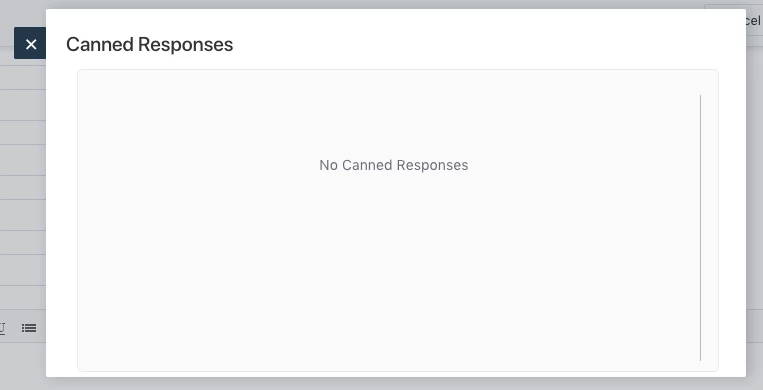The image size is (763, 390).
Task: Click the dimmed row directly above formatting toolbar
Action: click(23, 300)
